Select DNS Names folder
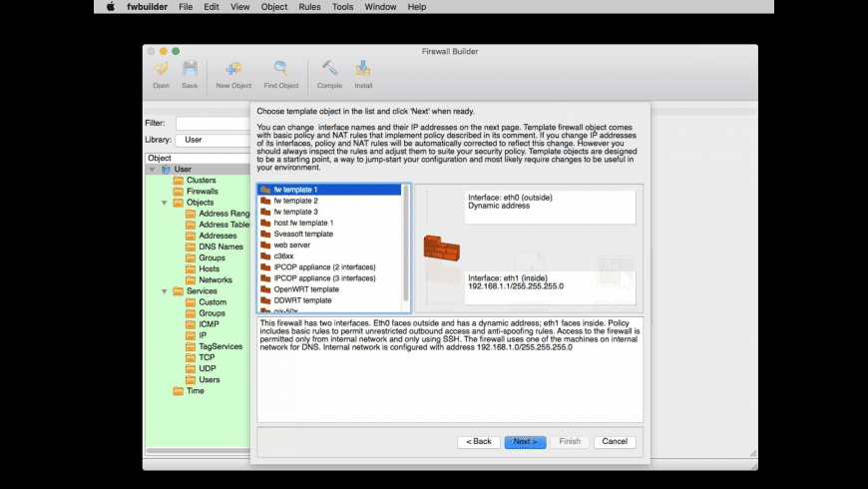The height and width of the screenshot is (489, 868). [215, 246]
